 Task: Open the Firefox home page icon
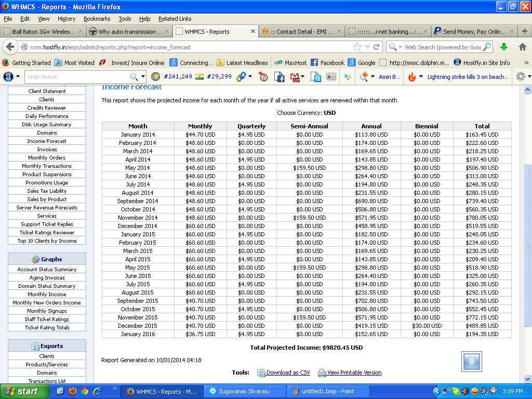click(523, 47)
